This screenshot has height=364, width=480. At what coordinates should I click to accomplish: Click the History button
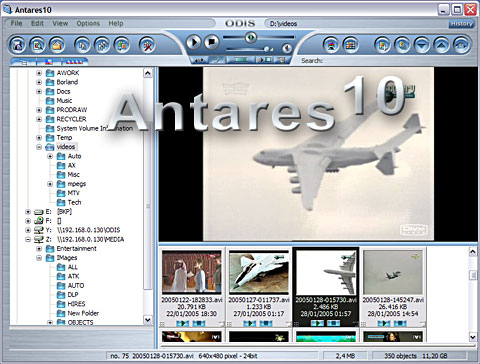[x=461, y=24]
